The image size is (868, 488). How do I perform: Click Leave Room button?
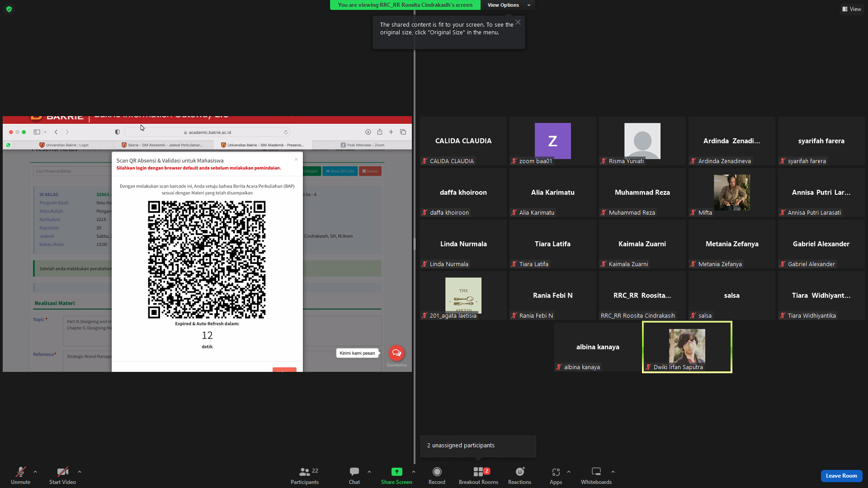click(x=841, y=476)
